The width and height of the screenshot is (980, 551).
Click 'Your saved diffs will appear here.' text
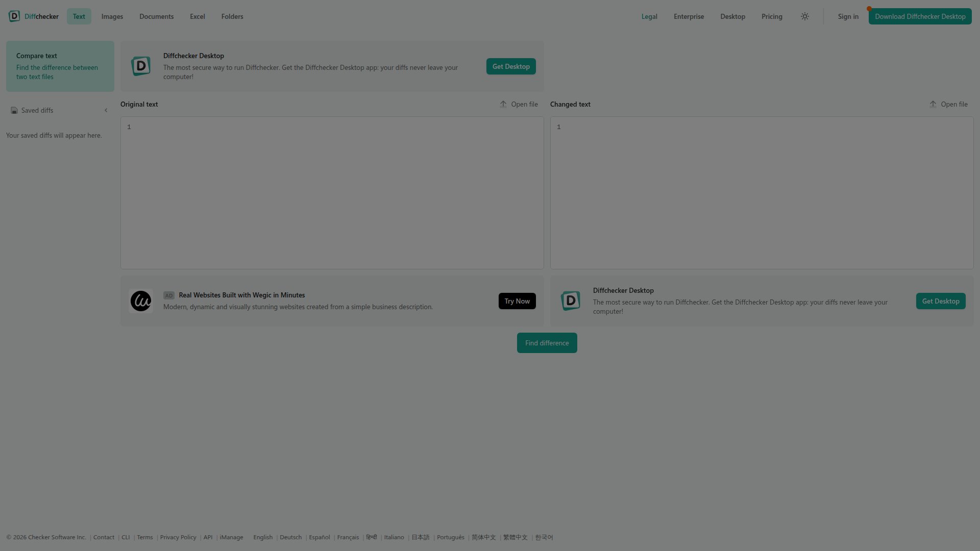[x=54, y=135]
